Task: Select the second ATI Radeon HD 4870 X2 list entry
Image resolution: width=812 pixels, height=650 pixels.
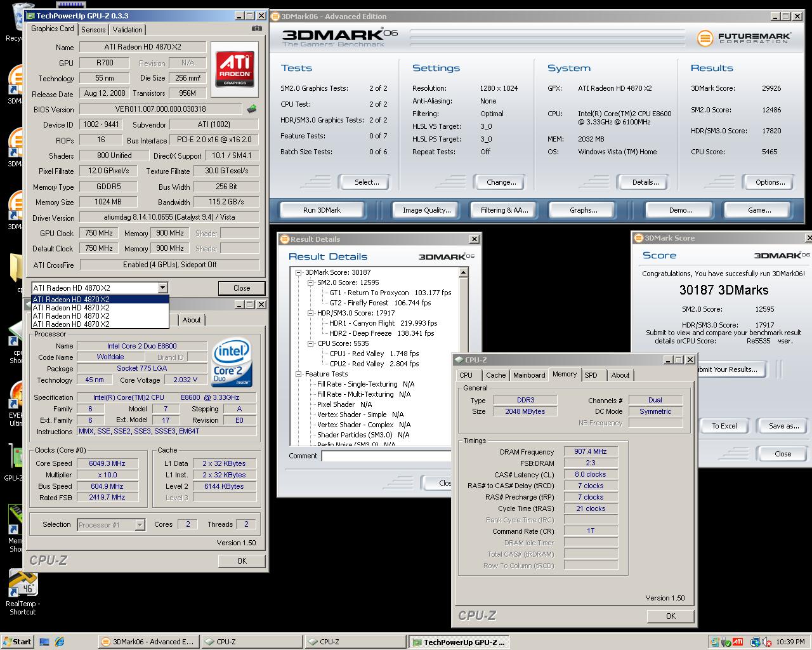Action: [x=100, y=307]
